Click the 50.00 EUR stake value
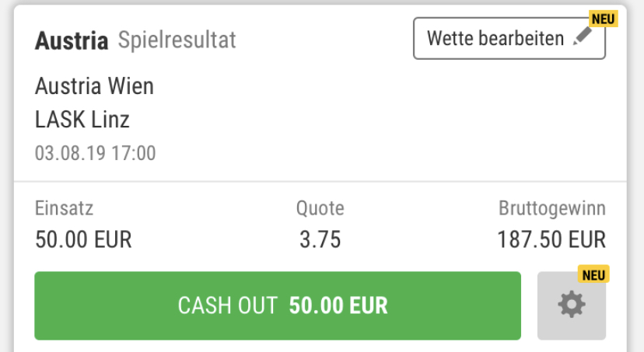Screen dimensions: 644x352 83,239
